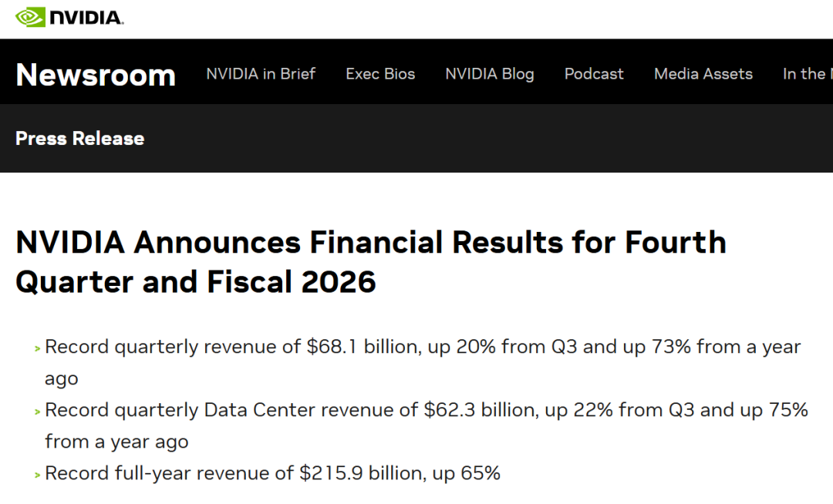Click the Press Release section label
833x504 pixels.
point(80,139)
